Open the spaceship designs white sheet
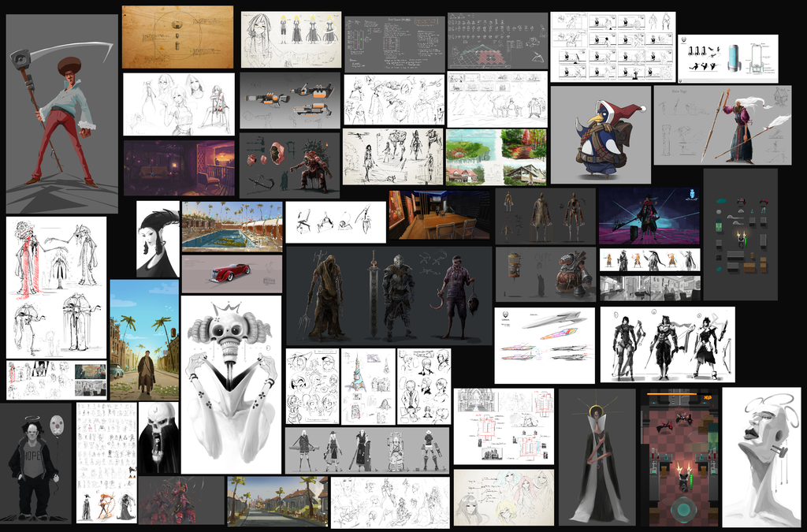 [545, 346]
